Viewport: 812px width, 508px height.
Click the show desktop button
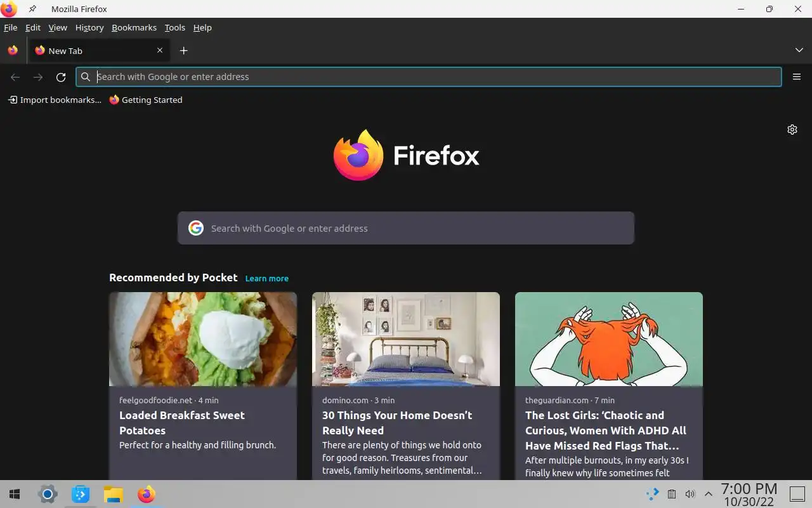pos(797,494)
